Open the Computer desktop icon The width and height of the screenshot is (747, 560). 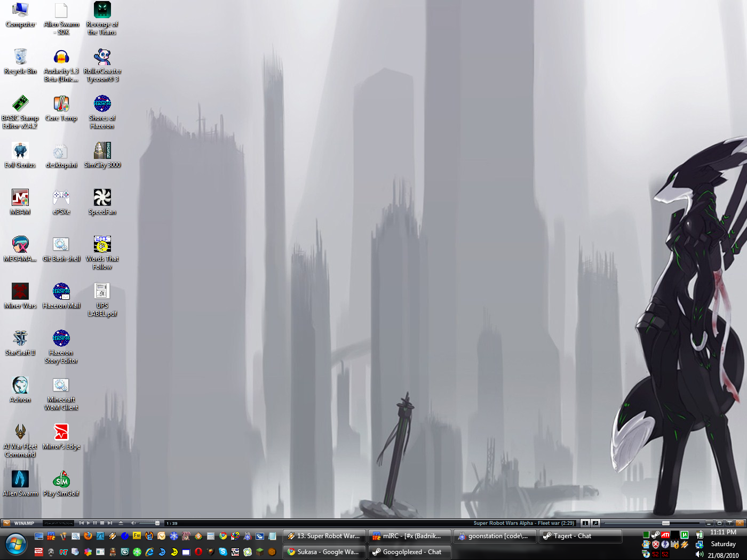tap(20, 15)
